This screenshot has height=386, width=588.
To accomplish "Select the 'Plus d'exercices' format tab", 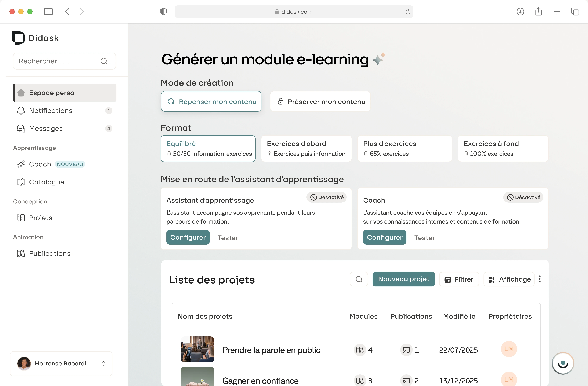I will pos(405,148).
